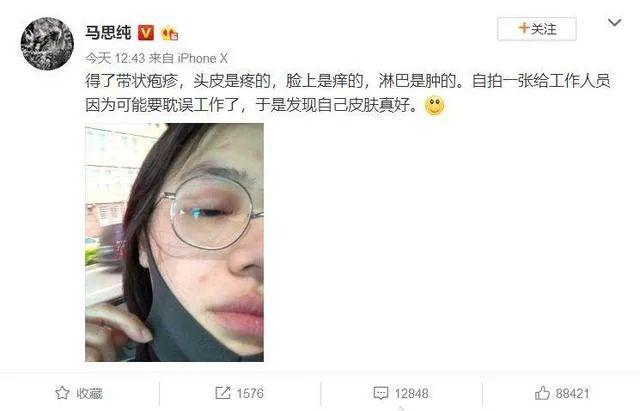640x411 pixels.
Task: Click the 收藏 star icon
Action: 62,393
